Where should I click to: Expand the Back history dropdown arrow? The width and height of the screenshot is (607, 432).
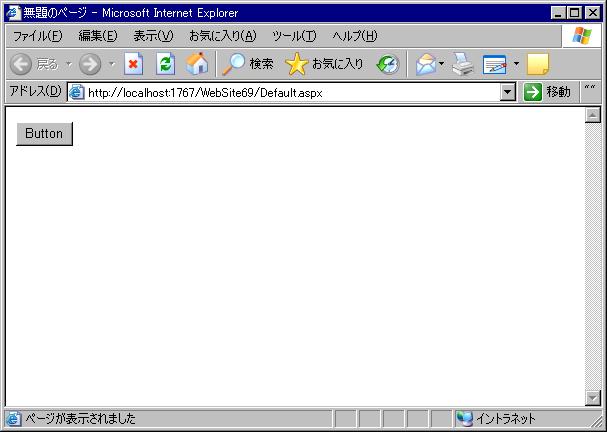click(x=69, y=64)
